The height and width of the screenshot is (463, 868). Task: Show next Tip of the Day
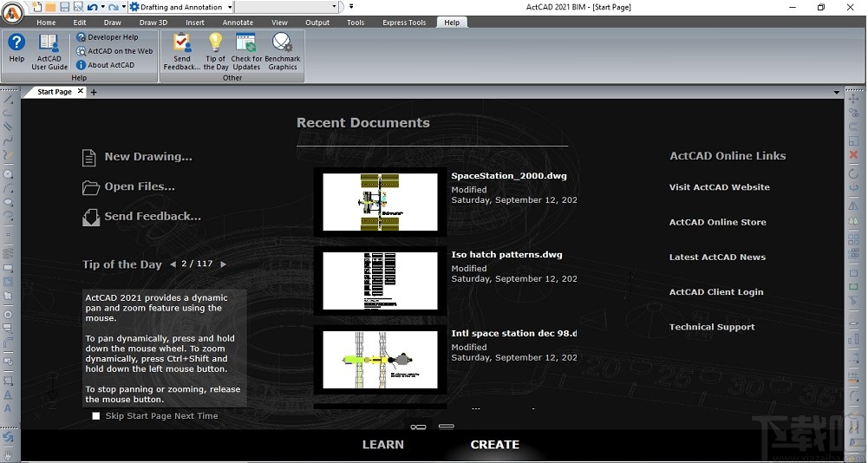(223, 264)
